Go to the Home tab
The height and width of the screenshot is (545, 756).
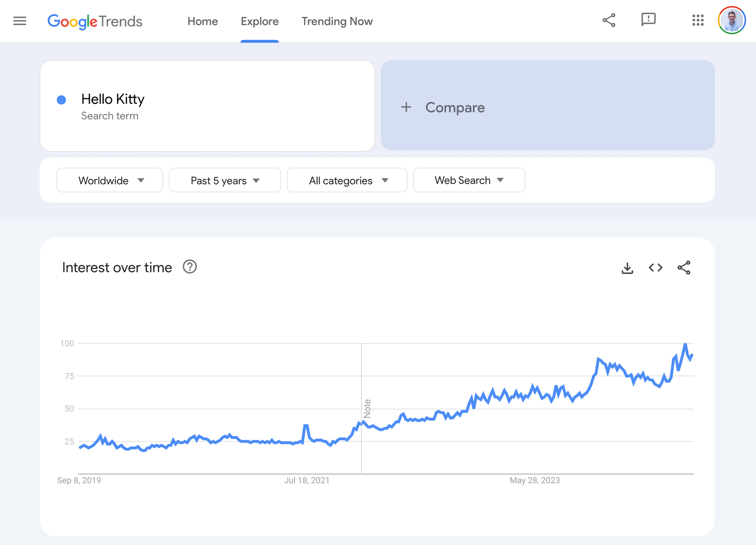(x=203, y=22)
